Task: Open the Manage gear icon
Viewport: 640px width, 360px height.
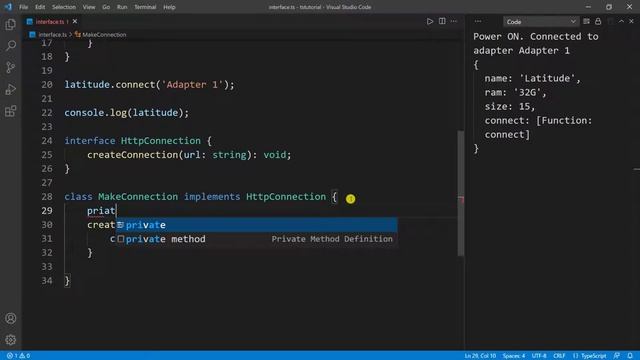Action: coord(11,340)
